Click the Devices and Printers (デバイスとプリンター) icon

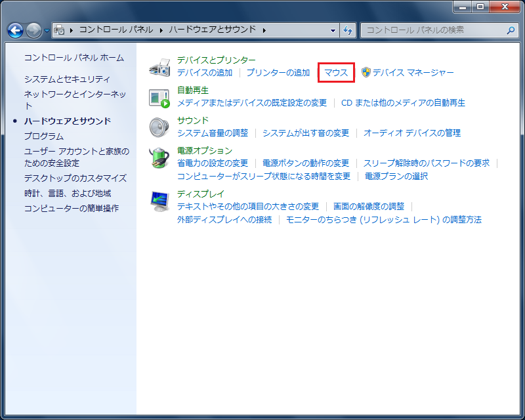point(159,66)
